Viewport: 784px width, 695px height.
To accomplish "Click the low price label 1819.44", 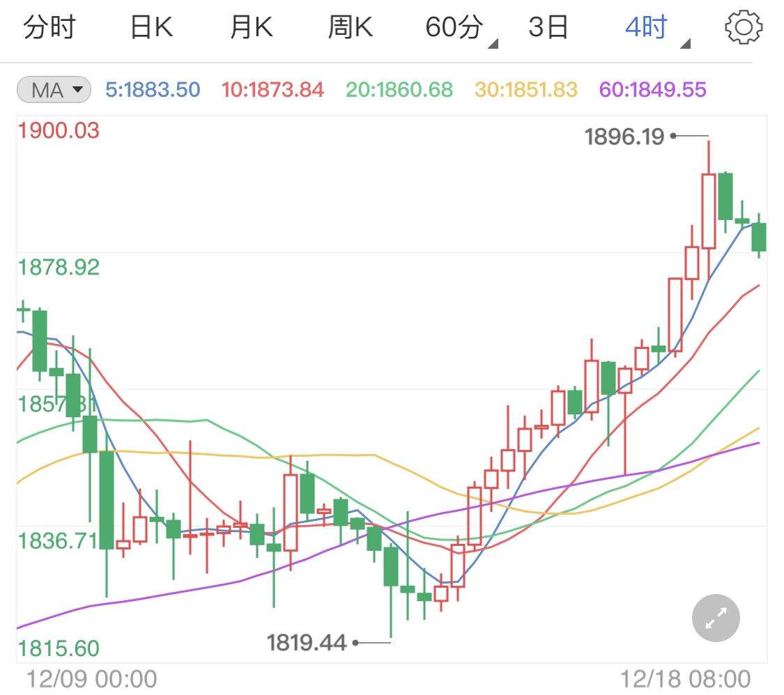I will click(306, 643).
